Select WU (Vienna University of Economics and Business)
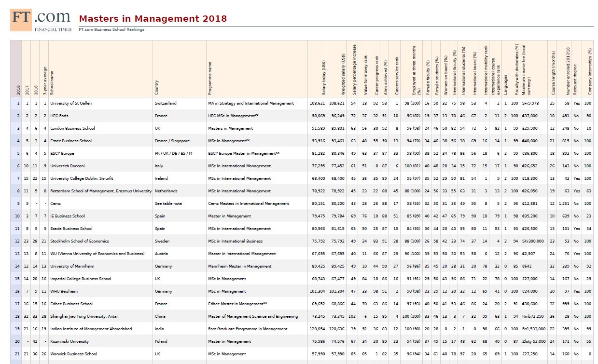598x364 pixels. 97,254
